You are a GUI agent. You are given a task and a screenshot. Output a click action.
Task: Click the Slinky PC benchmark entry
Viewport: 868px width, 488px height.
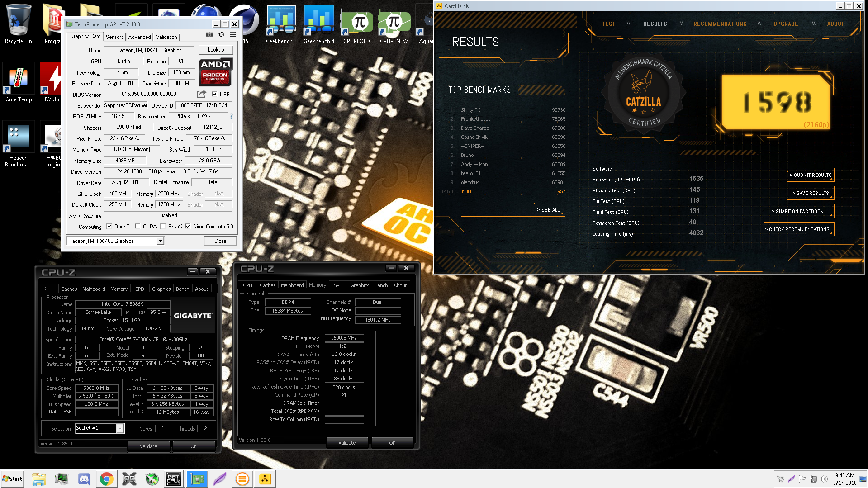coord(508,110)
